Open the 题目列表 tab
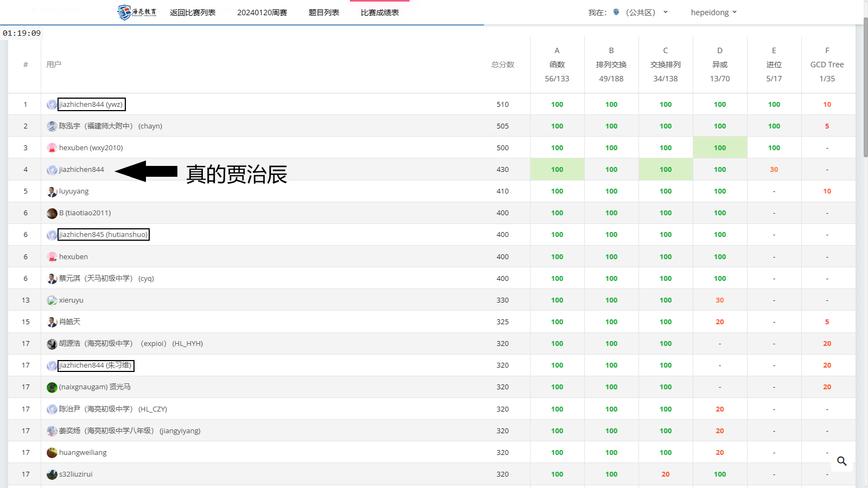The height and width of the screenshot is (488, 868). tap(324, 12)
